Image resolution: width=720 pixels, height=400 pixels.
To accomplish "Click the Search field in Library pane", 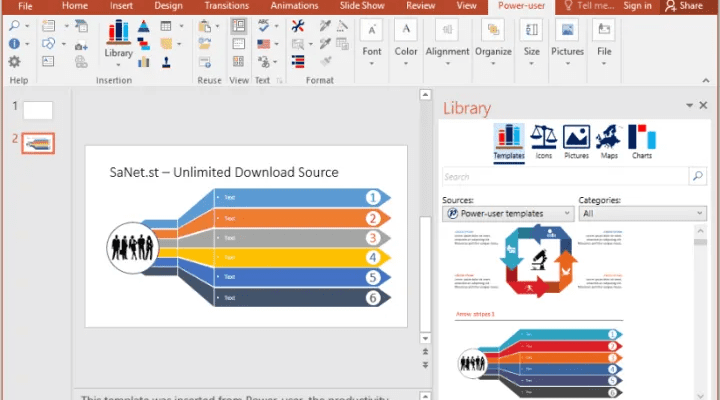I will point(566,176).
